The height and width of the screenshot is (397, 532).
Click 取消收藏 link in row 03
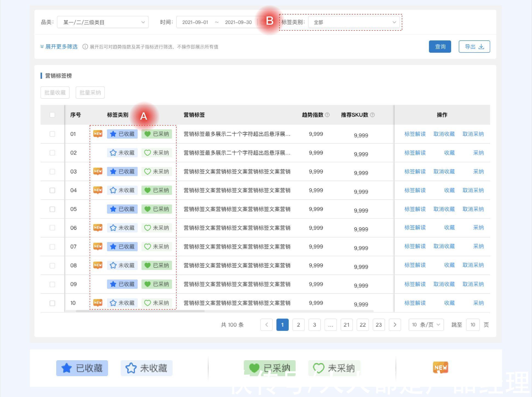pos(444,172)
